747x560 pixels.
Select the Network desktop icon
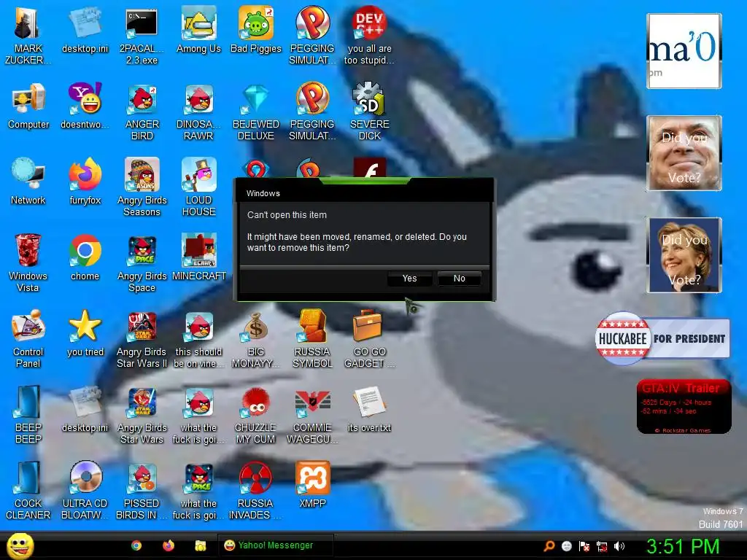point(28,182)
